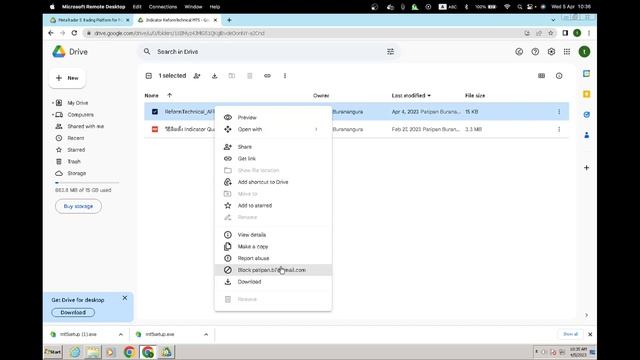Open Google Calendar side panel icon

(x=587, y=73)
